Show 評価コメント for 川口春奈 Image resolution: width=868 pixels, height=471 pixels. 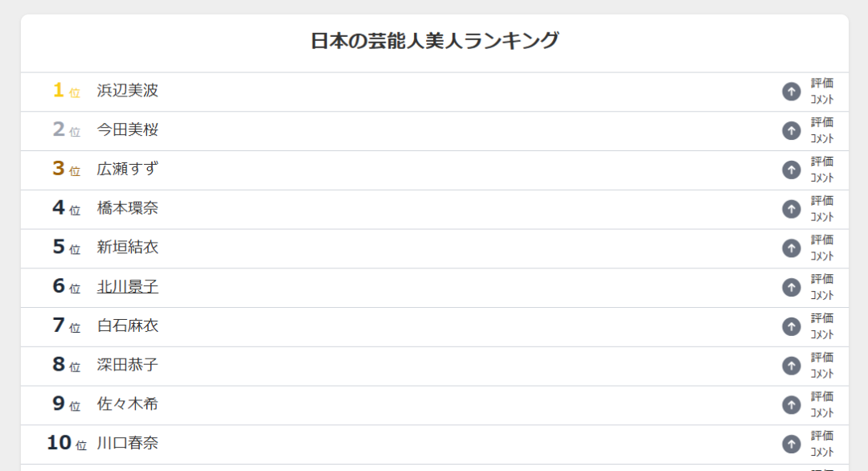(x=822, y=444)
